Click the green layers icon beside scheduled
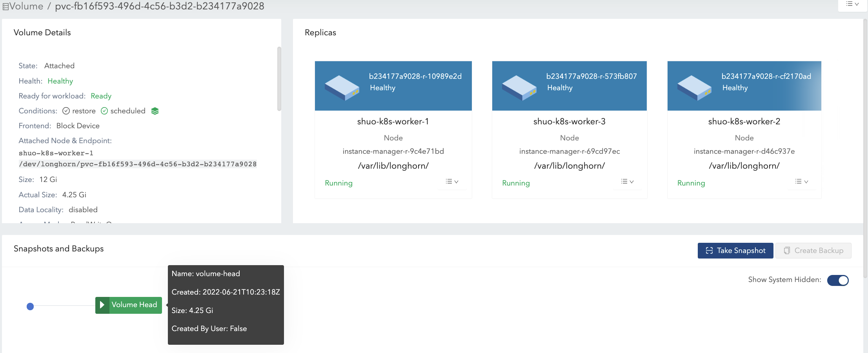Viewport: 868px width, 353px height. pyautogui.click(x=155, y=111)
